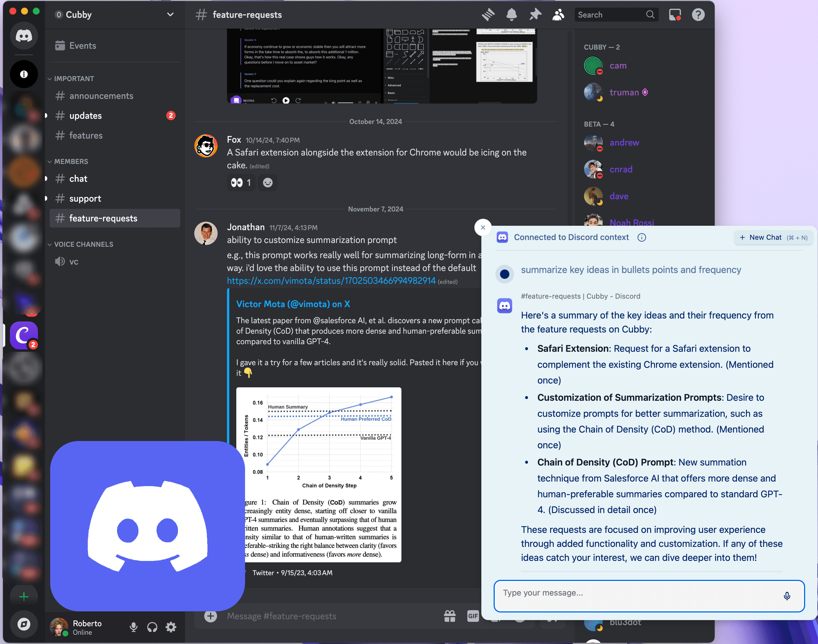
Task: Click the attach plus button in message bar
Action: (210, 617)
